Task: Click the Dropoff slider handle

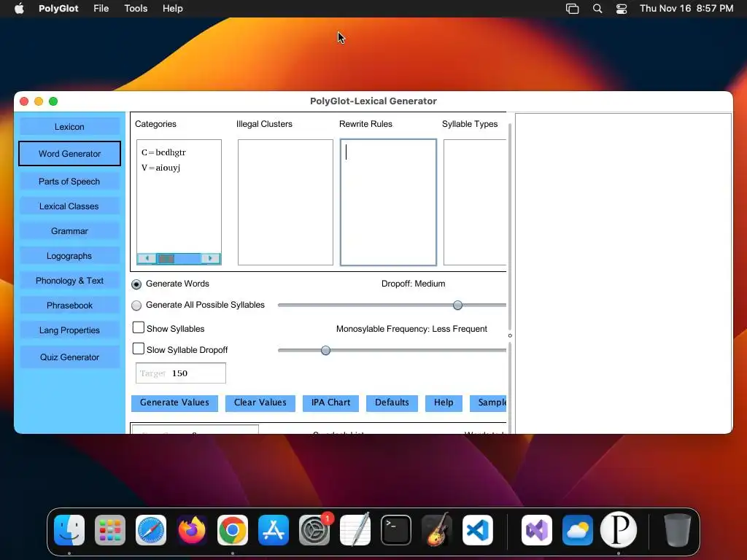Action: [x=457, y=306]
